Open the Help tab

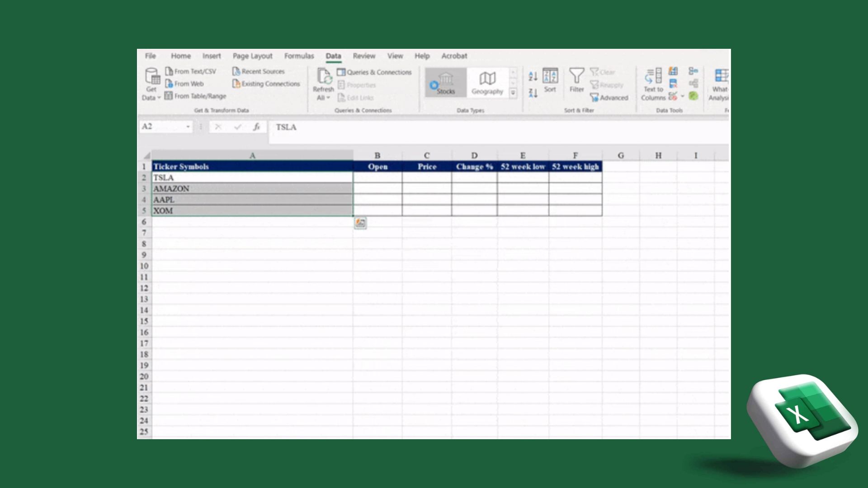click(x=422, y=56)
